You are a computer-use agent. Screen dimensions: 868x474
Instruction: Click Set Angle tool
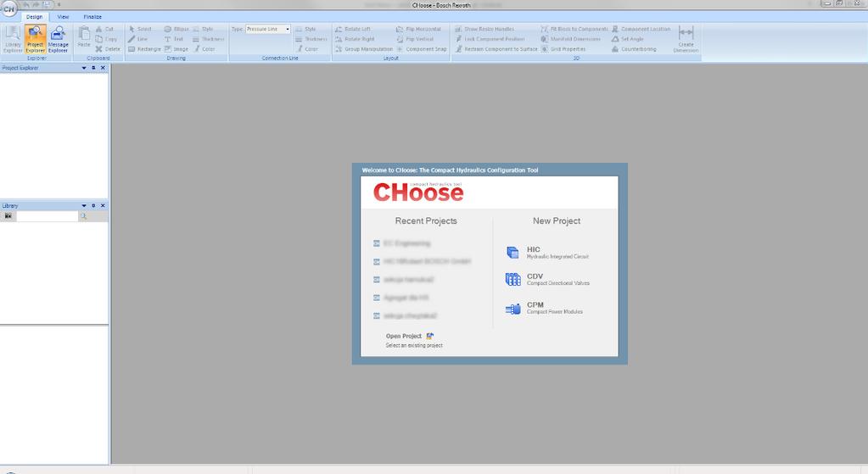628,39
